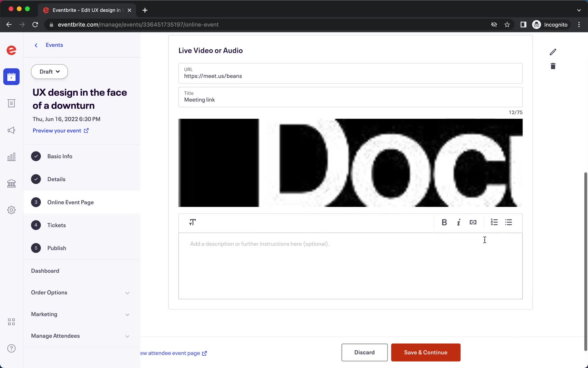588x368 pixels.
Task: Click the Bold formatting icon
Action: [444, 222]
